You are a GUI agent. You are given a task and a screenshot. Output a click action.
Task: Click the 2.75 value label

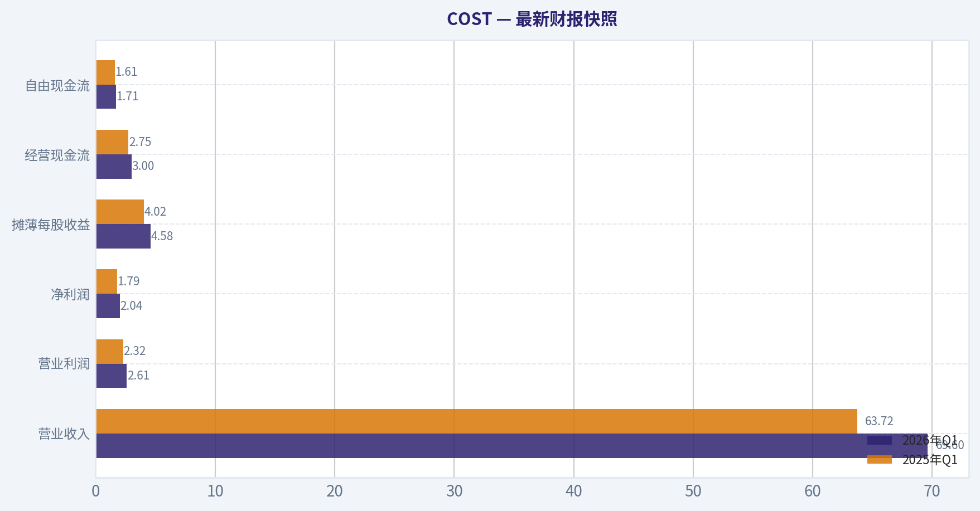[x=140, y=142]
